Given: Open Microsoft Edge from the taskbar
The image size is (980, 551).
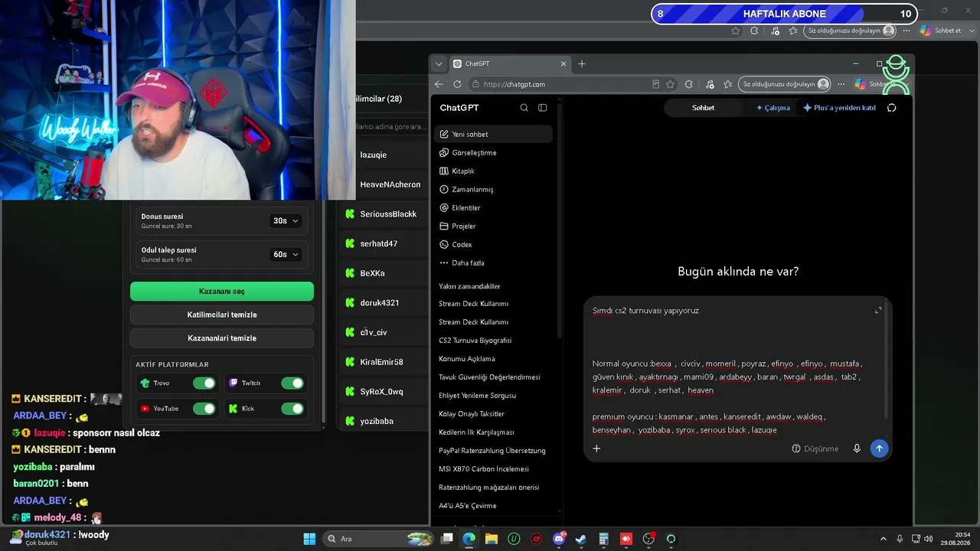Looking at the screenshot, I should click(469, 539).
